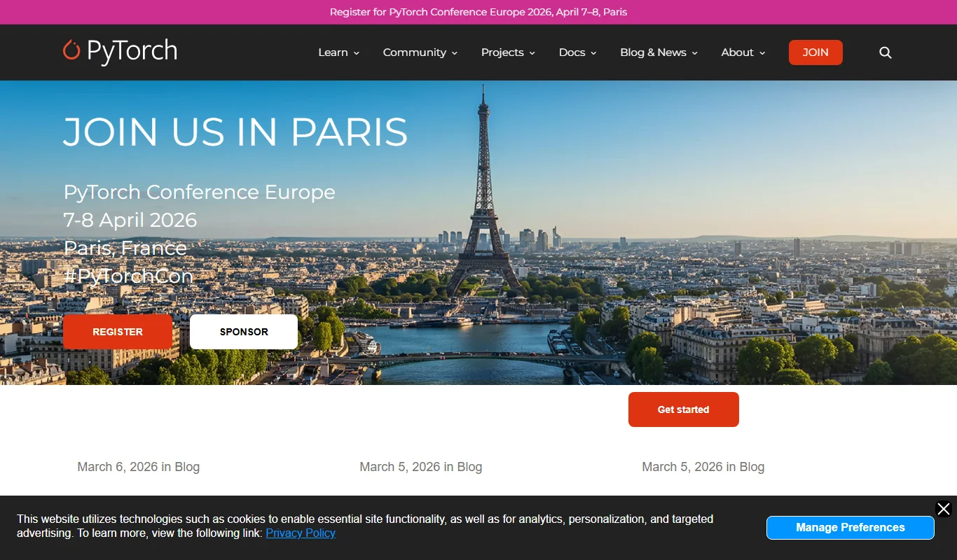Image resolution: width=957 pixels, height=560 pixels.
Task: Expand the Projects dropdown arrow
Action: pyautogui.click(x=532, y=53)
